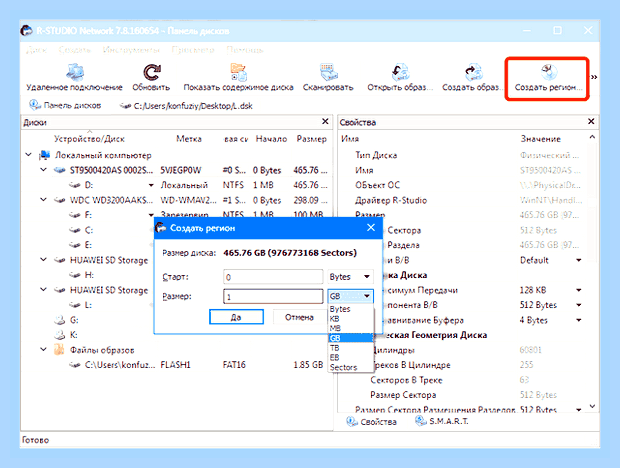Image resolution: width=620 pixels, height=468 pixels.
Task: Click the properties scrollbar up arrow
Action: [592, 137]
